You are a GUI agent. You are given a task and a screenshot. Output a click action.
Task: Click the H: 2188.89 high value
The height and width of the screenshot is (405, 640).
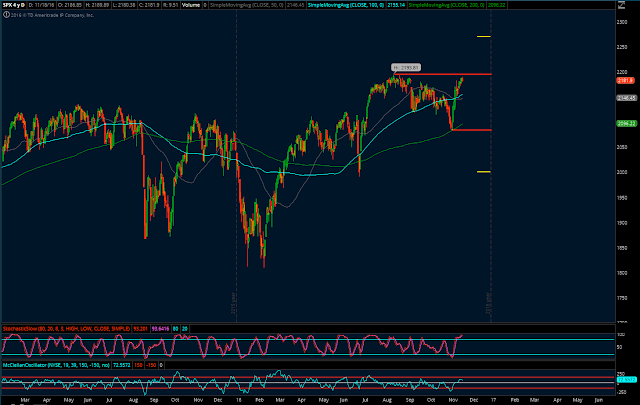point(98,5)
